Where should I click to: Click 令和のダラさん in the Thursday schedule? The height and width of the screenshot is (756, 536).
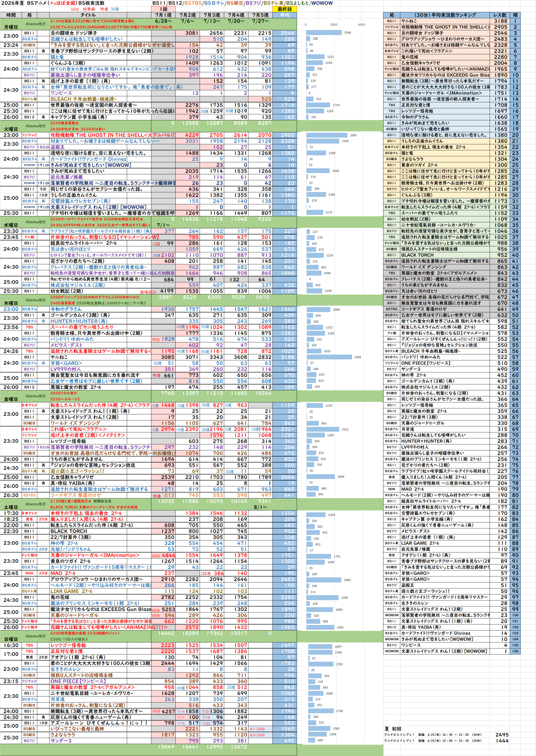pyautogui.click(x=66, y=309)
